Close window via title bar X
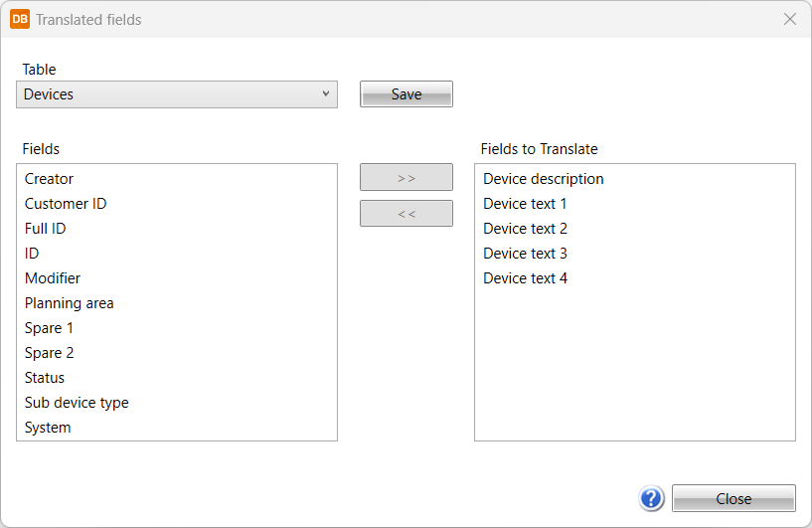This screenshot has width=812, height=528. point(790,19)
